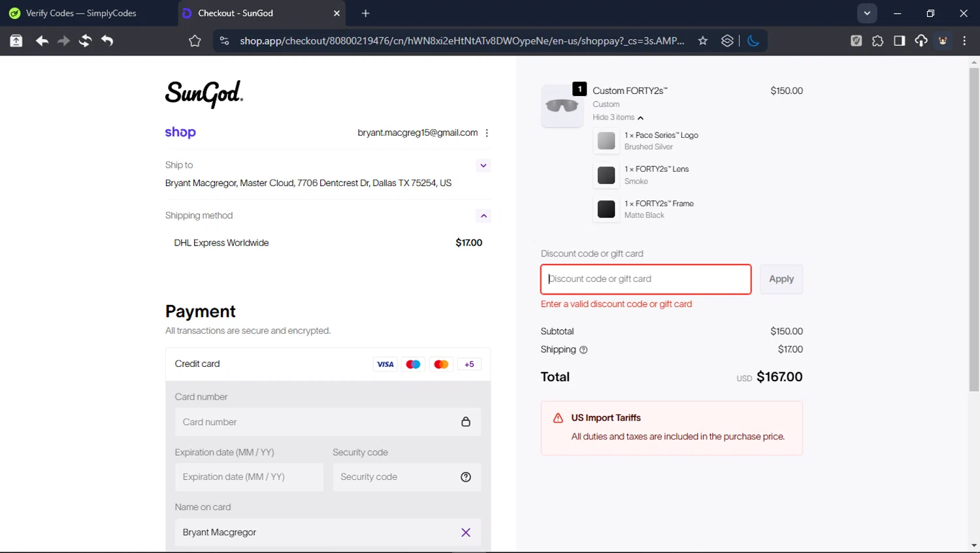980x553 pixels.
Task: Open the first extension icon beside puzzle piece
Action: [x=856, y=40]
